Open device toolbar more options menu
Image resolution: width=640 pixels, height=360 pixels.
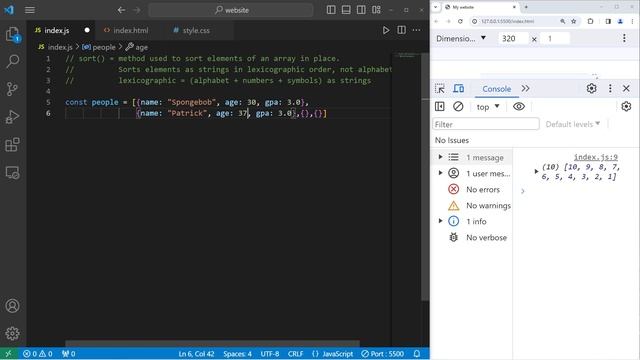point(624,38)
